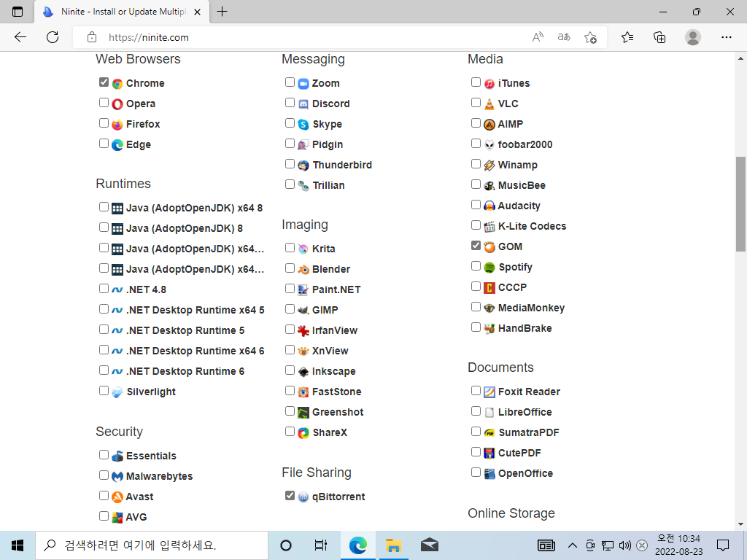Open File Explorer from the taskbar

pos(393,545)
